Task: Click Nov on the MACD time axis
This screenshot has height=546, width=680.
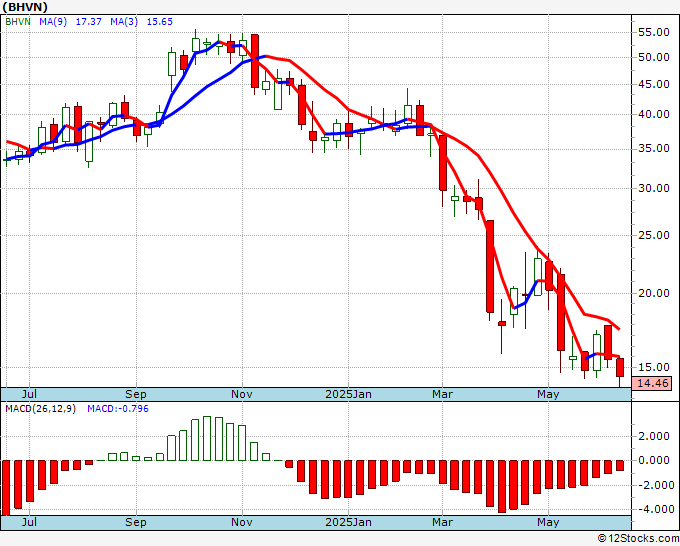Action: 242,522
